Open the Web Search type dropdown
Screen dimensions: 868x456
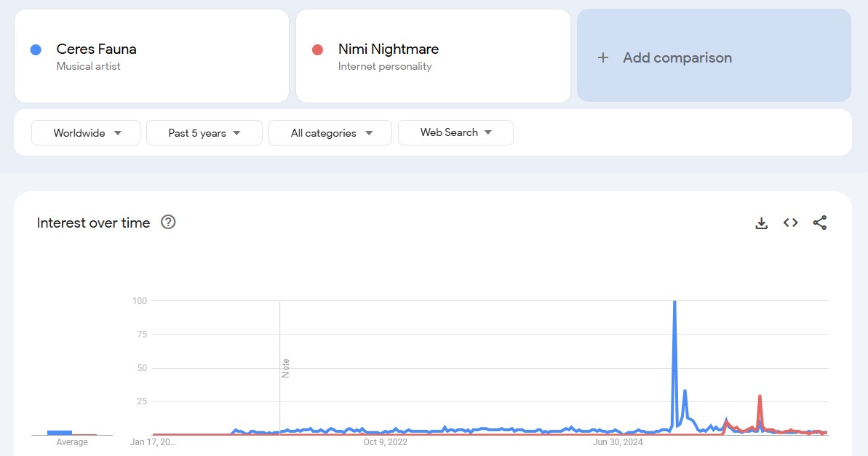(x=455, y=133)
